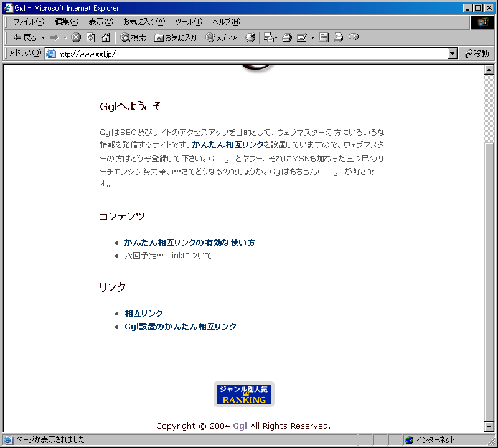Screen dimensions: 498x448
Task: Click the コンテンツ heading
Action: point(122,217)
